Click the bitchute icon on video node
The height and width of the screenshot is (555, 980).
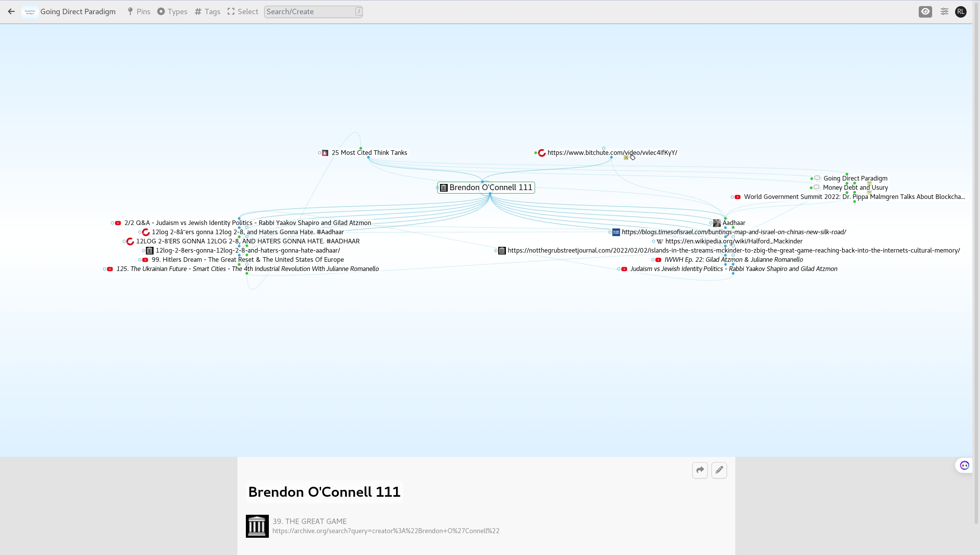point(542,153)
